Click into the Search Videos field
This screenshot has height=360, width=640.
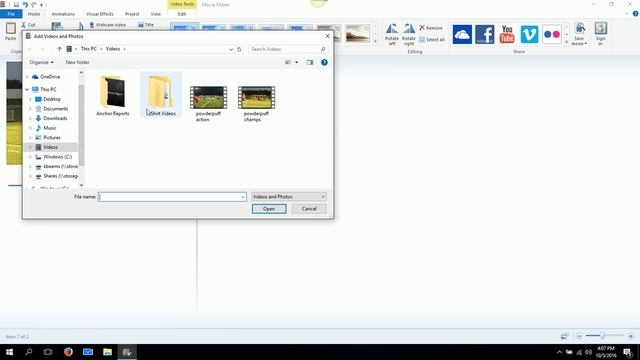click(x=284, y=49)
